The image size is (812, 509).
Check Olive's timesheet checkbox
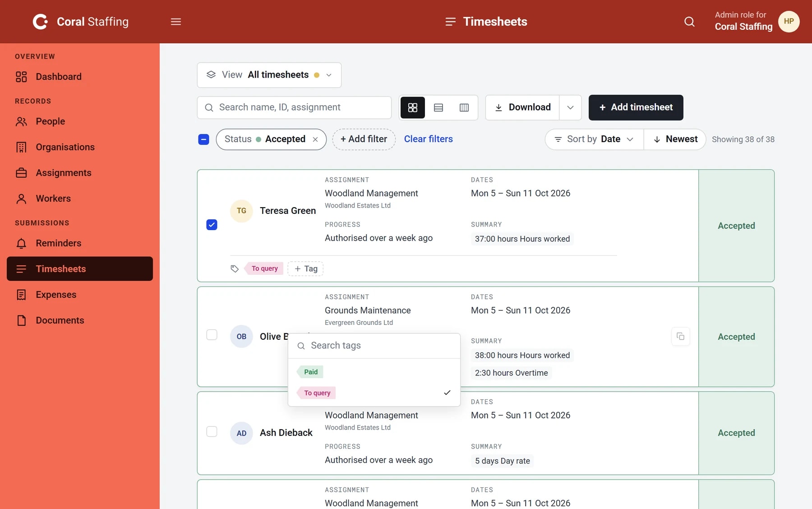click(212, 335)
